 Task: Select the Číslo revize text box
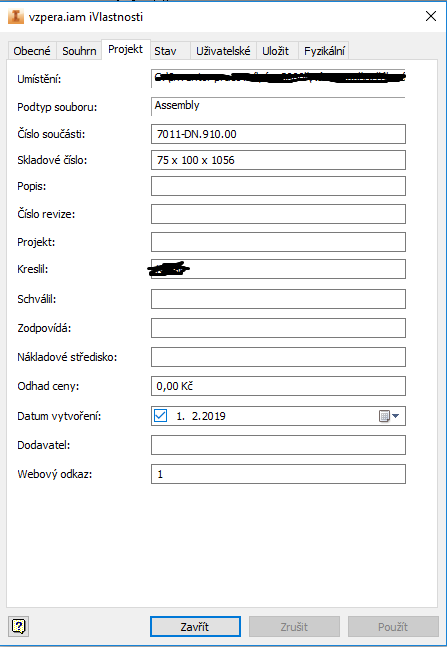tap(278, 214)
